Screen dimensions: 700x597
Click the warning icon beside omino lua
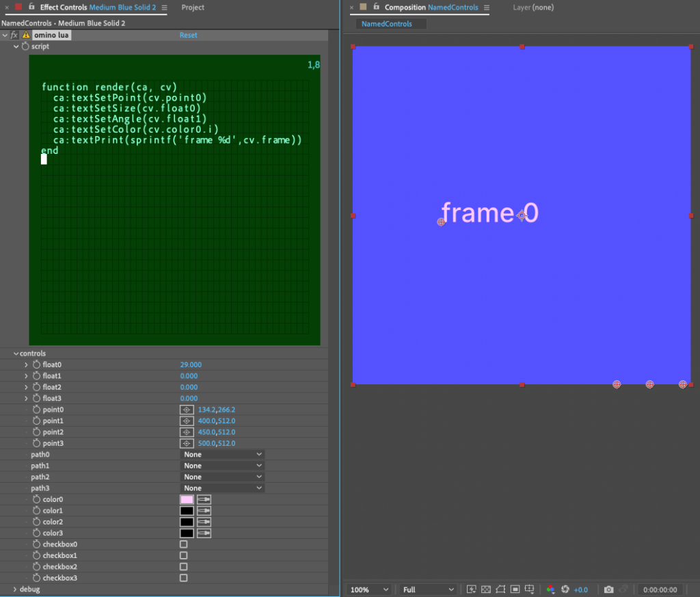click(26, 35)
